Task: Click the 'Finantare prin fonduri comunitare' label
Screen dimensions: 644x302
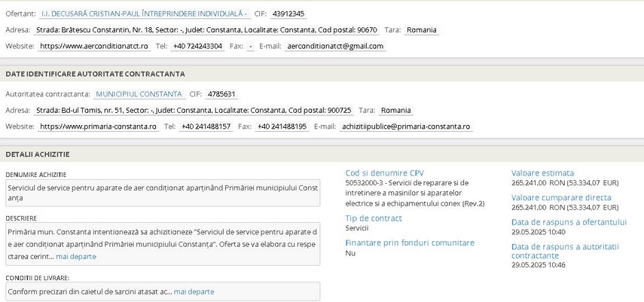Action: click(x=410, y=243)
